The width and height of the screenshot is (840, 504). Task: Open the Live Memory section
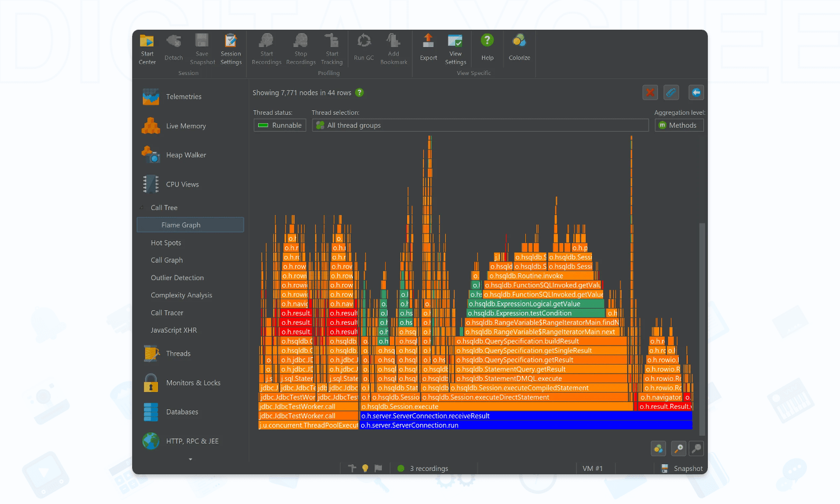click(190, 126)
